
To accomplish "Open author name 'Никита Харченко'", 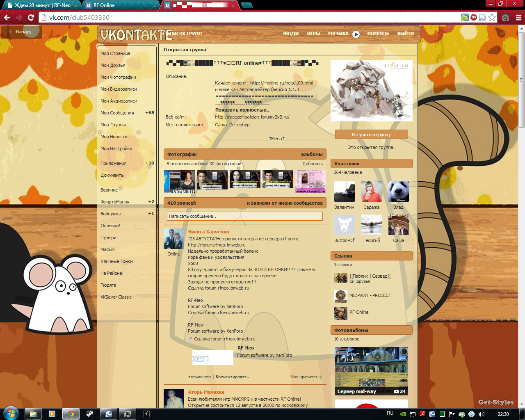I will [x=209, y=232].
